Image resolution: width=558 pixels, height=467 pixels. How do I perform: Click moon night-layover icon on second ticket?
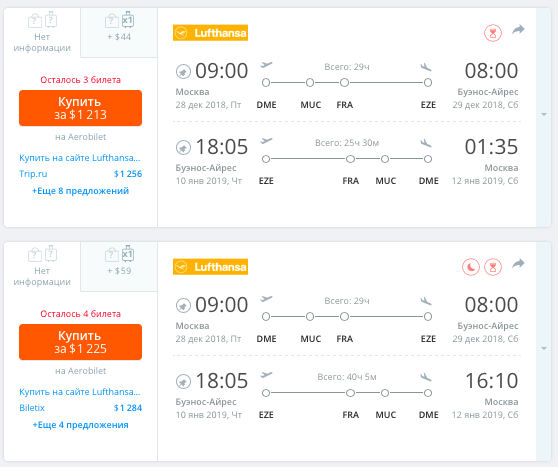(x=471, y=267)
